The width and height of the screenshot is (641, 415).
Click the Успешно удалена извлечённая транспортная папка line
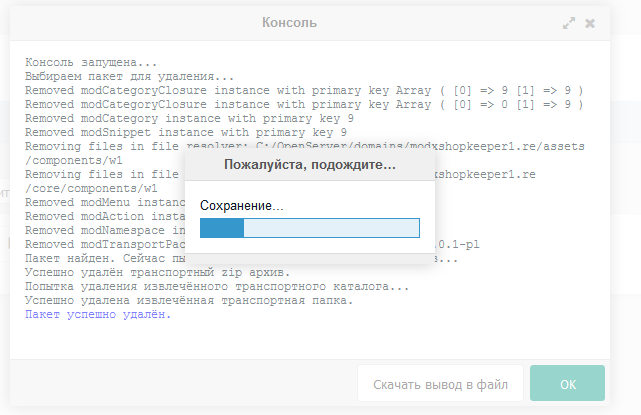189,300
